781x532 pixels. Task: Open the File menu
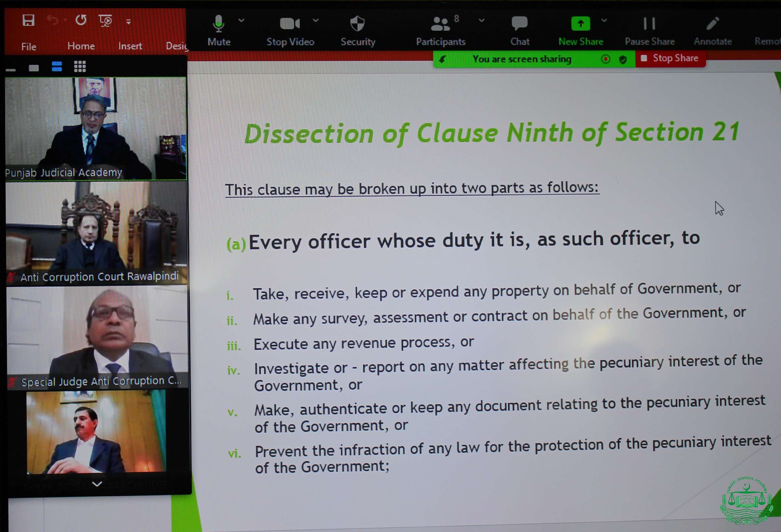click(29, 47)
